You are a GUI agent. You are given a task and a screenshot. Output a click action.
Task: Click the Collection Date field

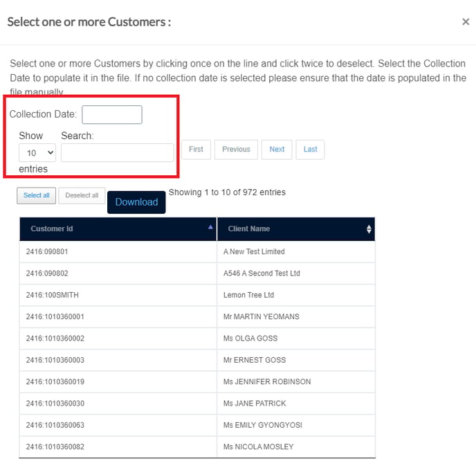click(x=112, y=114)
